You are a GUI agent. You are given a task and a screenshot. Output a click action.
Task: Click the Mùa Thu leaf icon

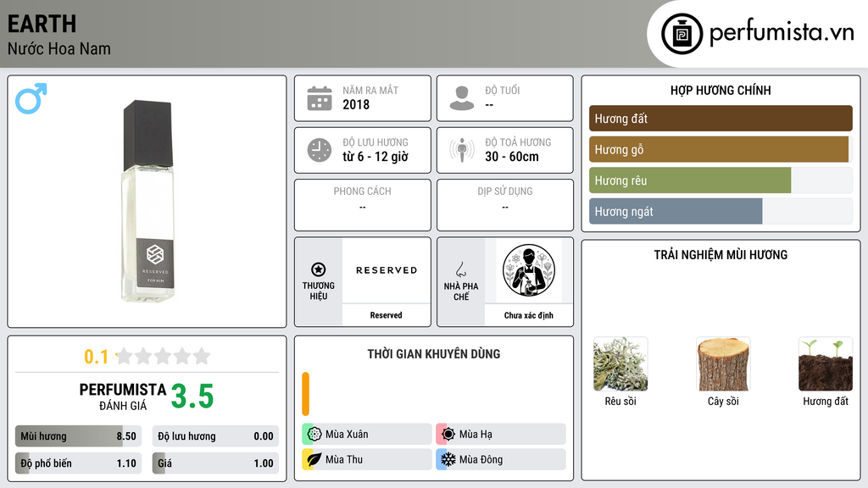coord(314,459)
